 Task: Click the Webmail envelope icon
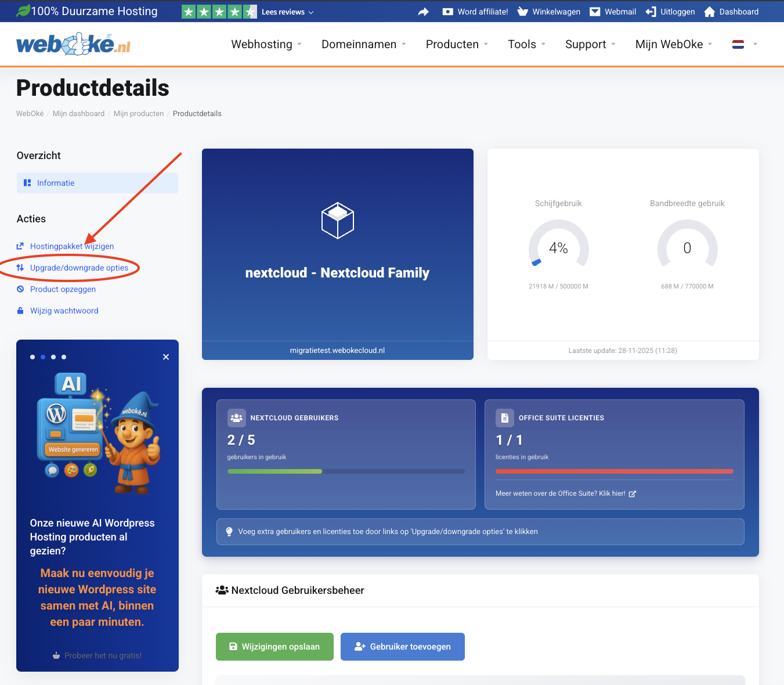595,12
